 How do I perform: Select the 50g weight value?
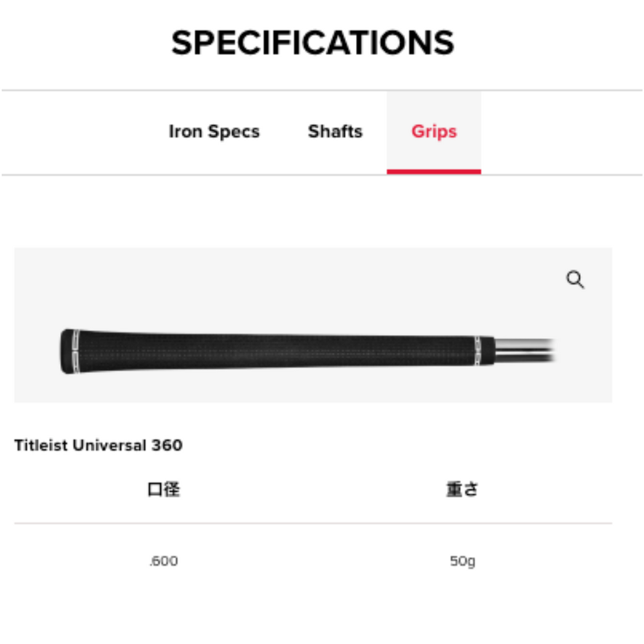(462, 561)
